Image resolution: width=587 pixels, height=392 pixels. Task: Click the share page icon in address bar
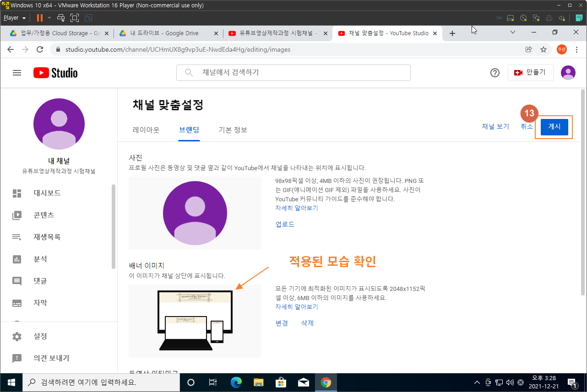[x=529, y=49]
